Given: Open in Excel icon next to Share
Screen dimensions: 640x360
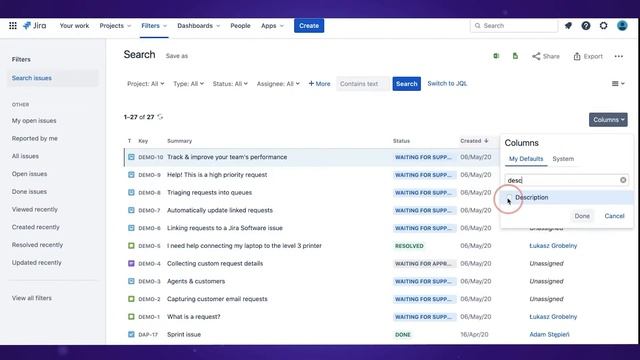Looking at the screenshot, I should click(x=496, y=56).
